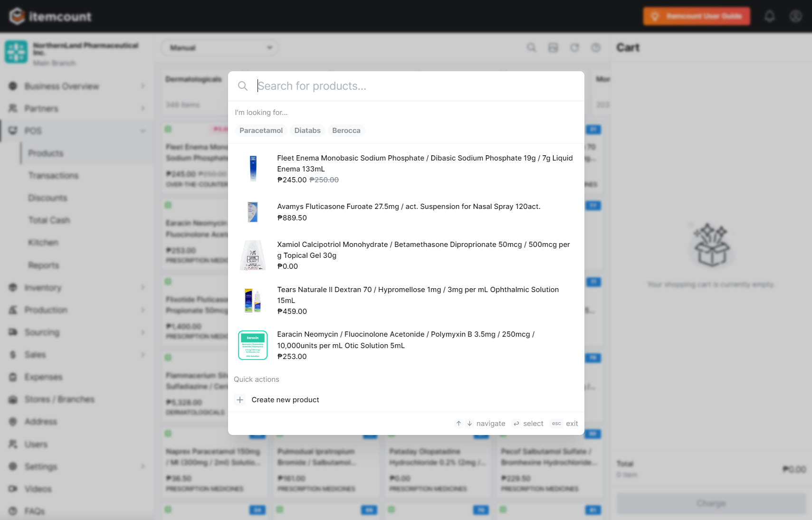Image resolution: width=812 pixels, height=520 pixels.
Task: Expand Settings sidebar menu
Action: click(x=77, y=467)
